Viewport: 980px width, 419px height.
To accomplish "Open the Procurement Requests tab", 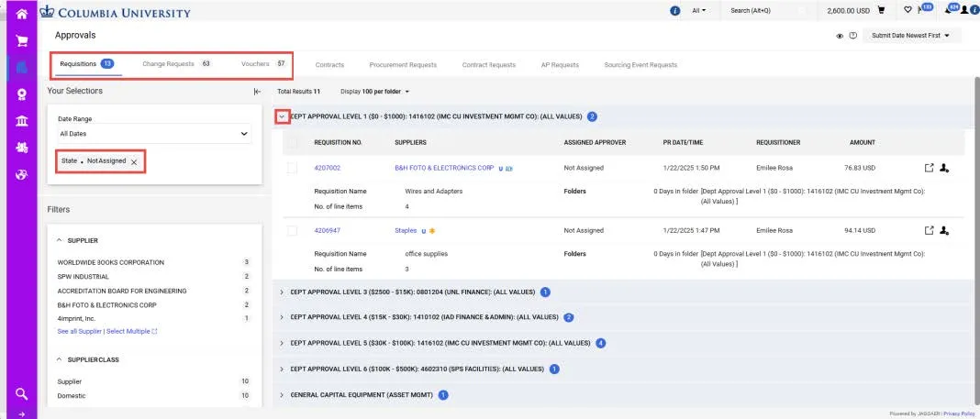I will (x=403, y=65).
